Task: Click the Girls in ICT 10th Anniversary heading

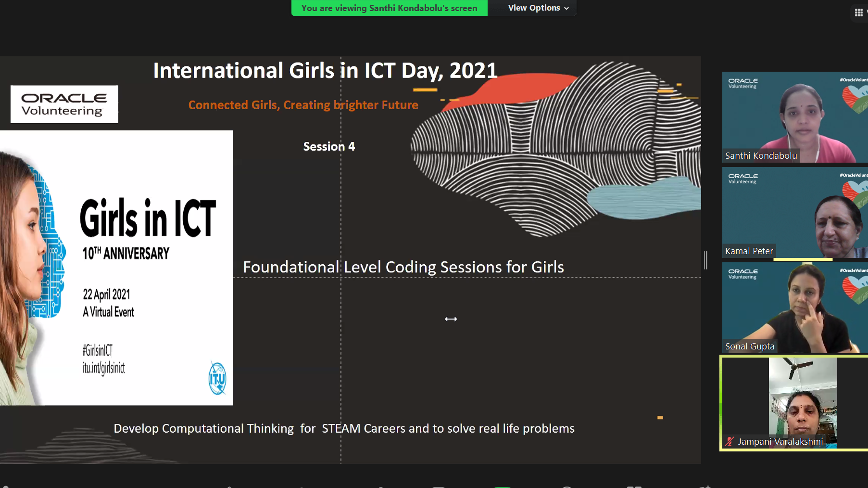Action: click(x=148, y=229)
